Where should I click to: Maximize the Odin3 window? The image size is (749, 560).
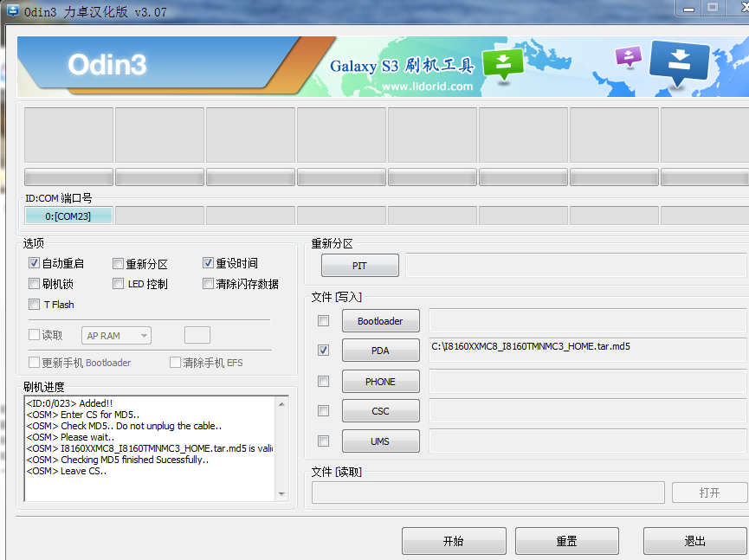[x=713, y=8]
